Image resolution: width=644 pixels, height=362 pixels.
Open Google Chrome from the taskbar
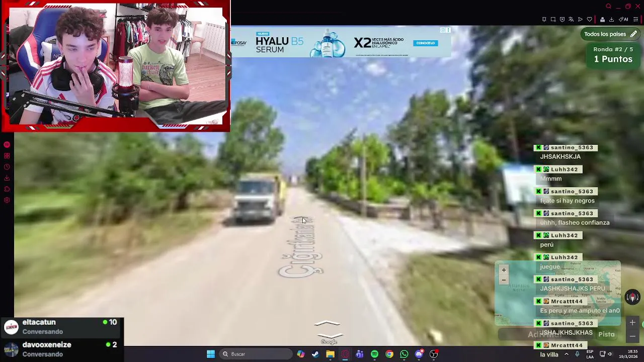[x=389, y=354]
